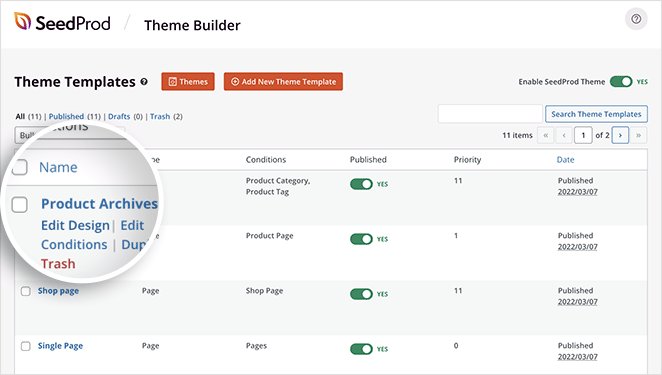Toggle Published switch for Product Category row
The image size is (662, 375).
[361, 184]
